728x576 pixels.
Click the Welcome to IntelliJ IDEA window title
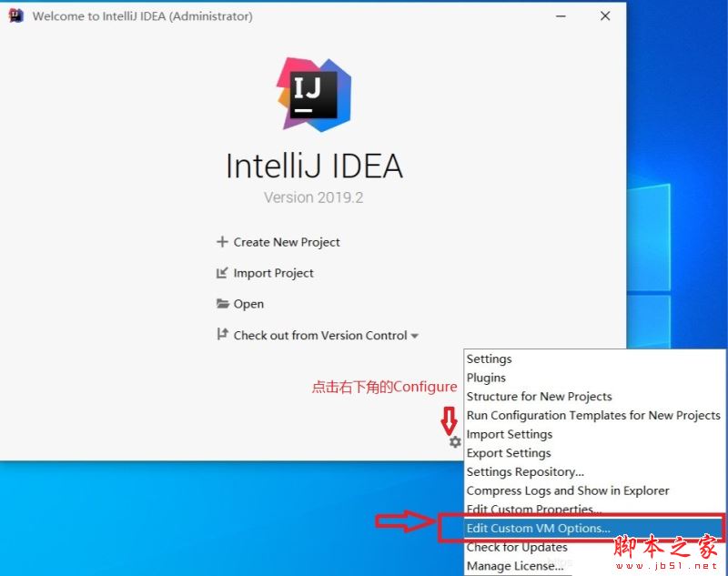(143, 16)
